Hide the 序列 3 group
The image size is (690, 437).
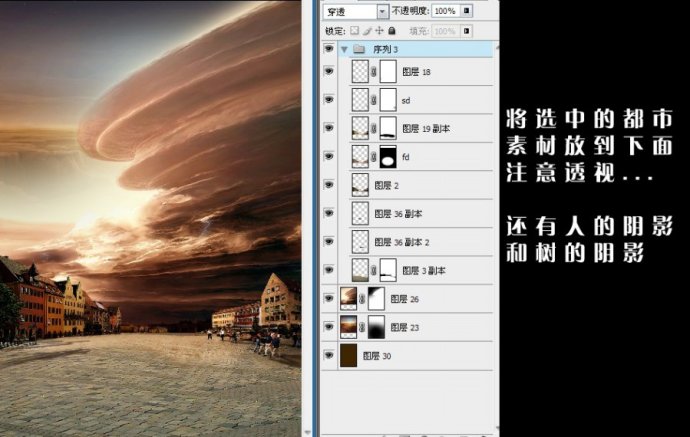(329, 49)
